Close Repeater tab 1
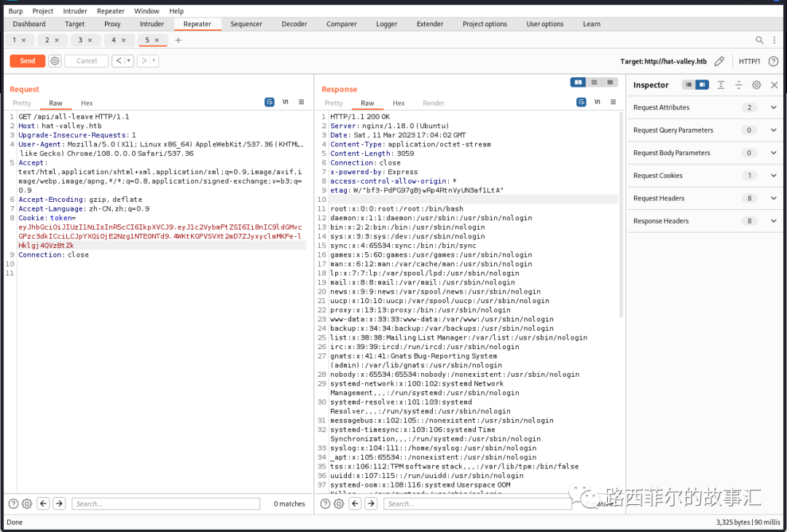Image resolution: width=787 pixels, height=532 pixels. 23,40
